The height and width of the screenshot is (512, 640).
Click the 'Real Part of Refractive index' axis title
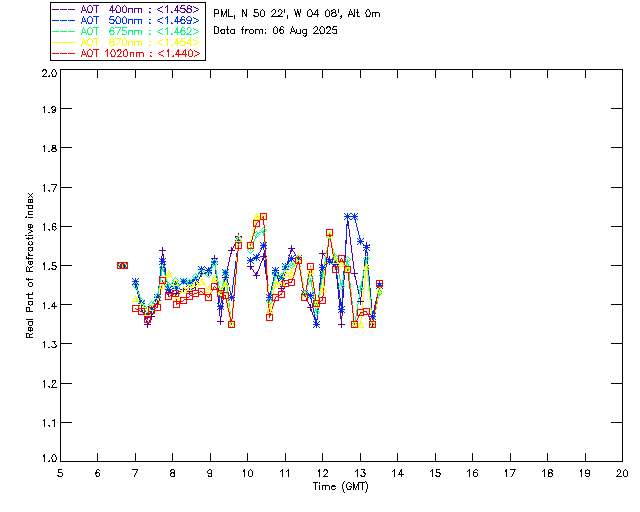30,265
